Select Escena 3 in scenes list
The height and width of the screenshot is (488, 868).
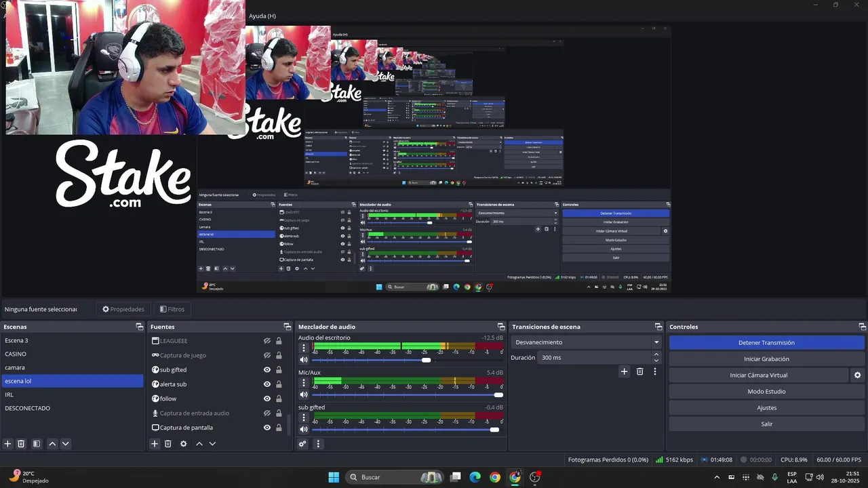click(72, 340)
